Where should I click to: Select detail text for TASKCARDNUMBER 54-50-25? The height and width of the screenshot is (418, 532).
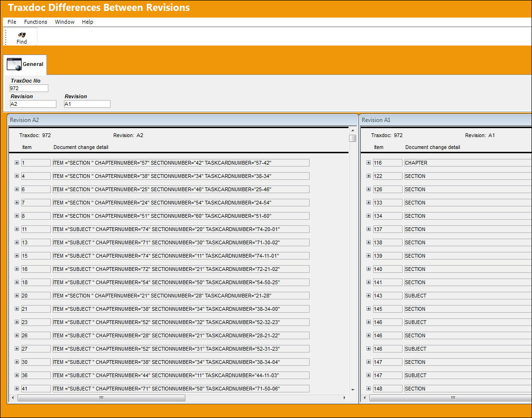pyautogui.click(x=181, y=282)
